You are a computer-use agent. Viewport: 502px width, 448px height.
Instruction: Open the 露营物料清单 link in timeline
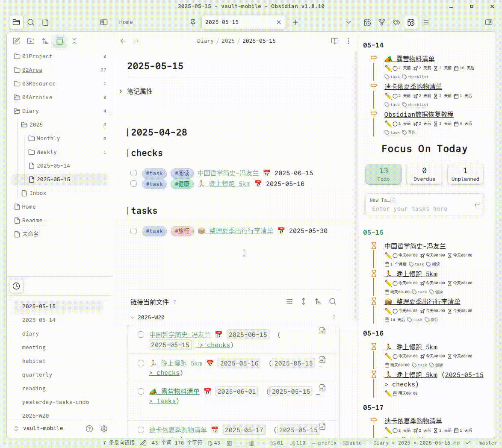pyautogui.click(x=415, y=59)
